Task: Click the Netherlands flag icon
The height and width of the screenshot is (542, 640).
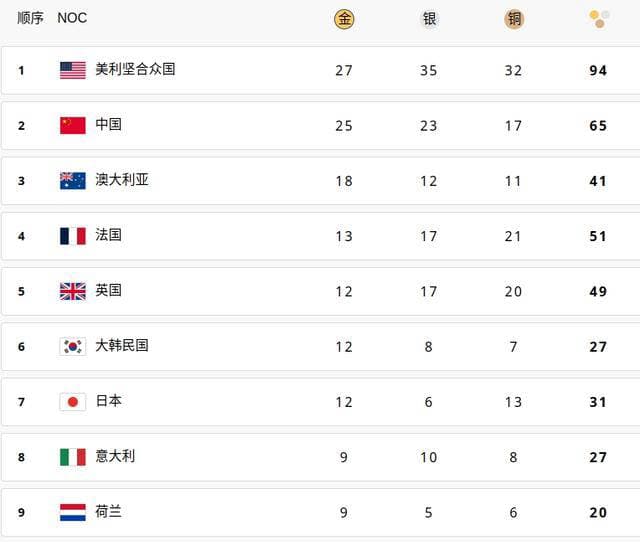Action: click(73, 512)
